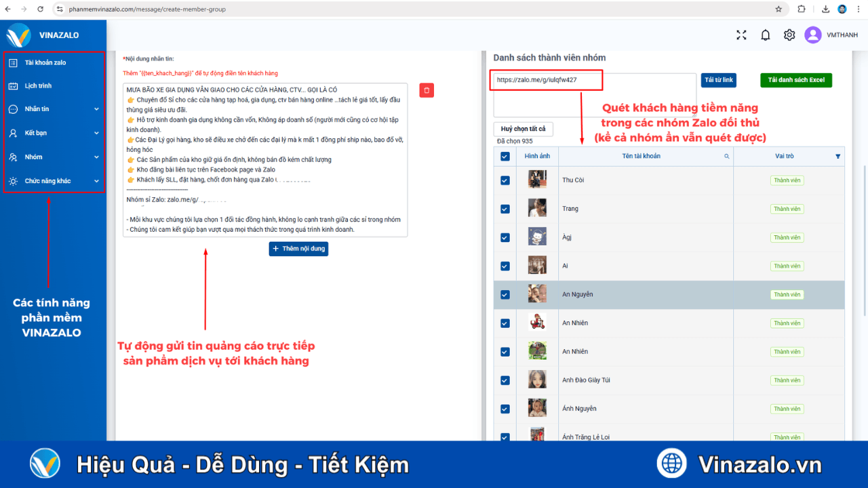Click the red trash delete icon

pos(426,89)
